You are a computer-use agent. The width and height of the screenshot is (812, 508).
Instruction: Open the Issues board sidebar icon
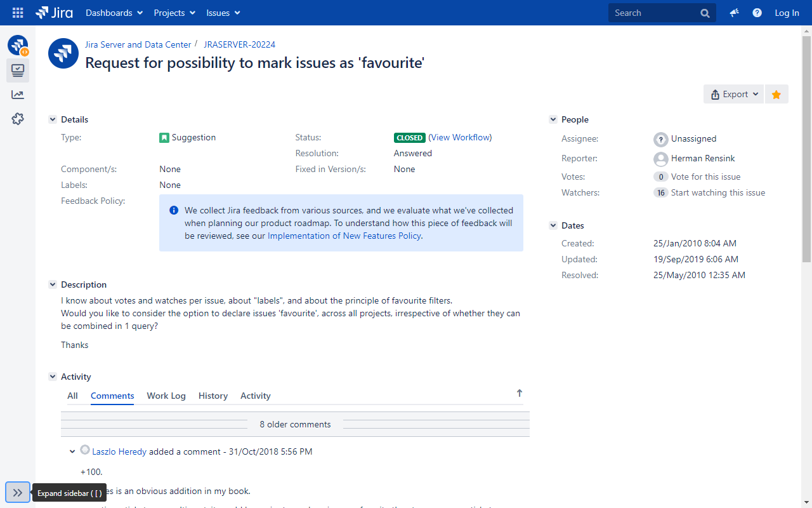18,70
